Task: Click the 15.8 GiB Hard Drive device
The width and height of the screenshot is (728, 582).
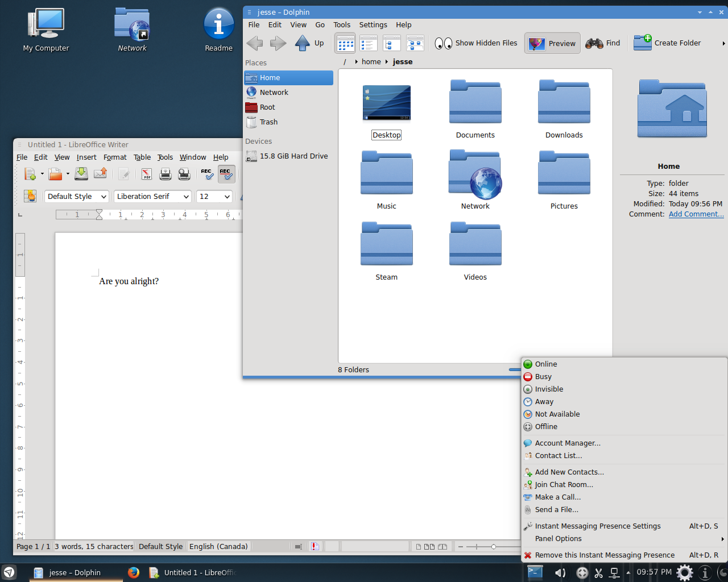Action: click(288, 156)
